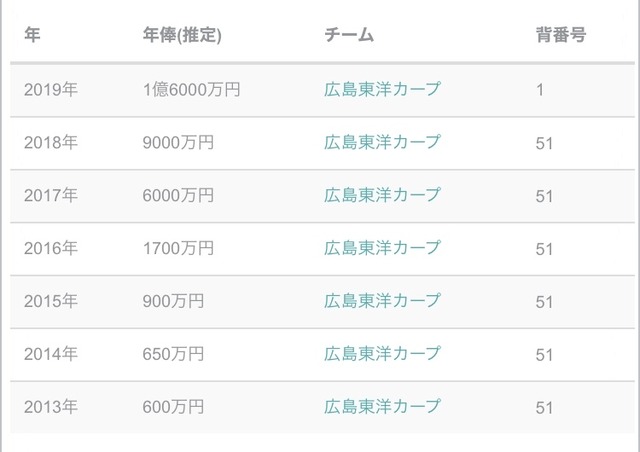Click the 2019年 year cell
Screen dimensions: 640x452
point(51,89)
